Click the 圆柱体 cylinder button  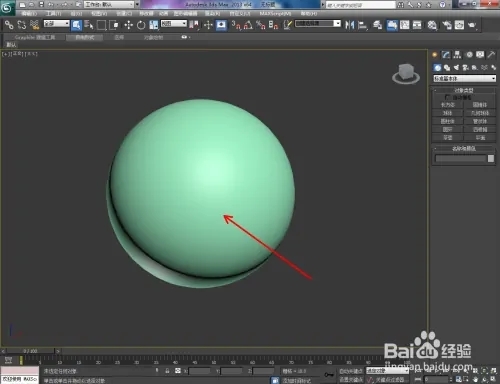[x=448, y=121]
